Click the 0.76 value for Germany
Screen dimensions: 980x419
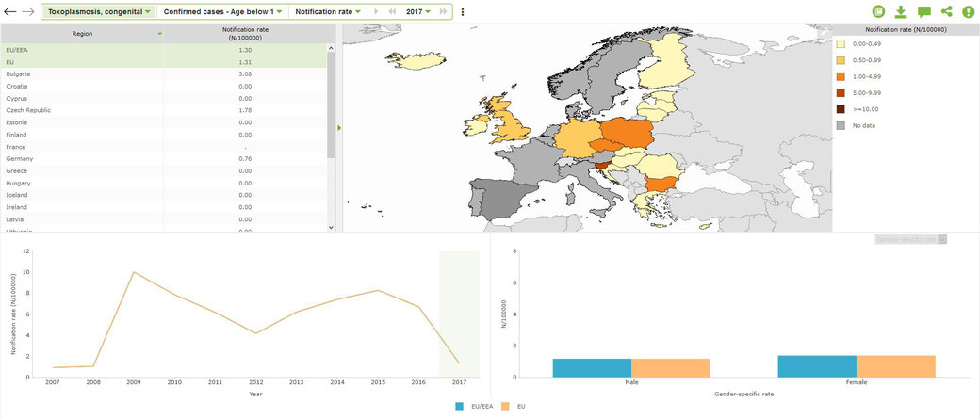tap(245, 158)
